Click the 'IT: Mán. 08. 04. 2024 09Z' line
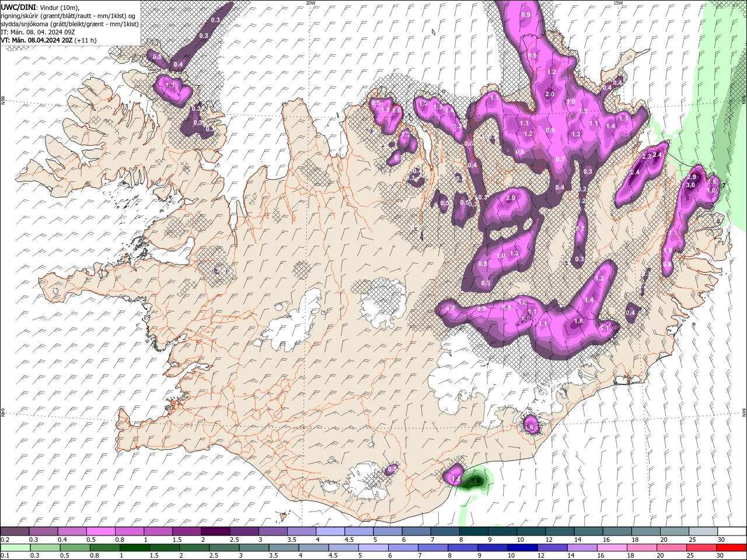 (37, 32)
